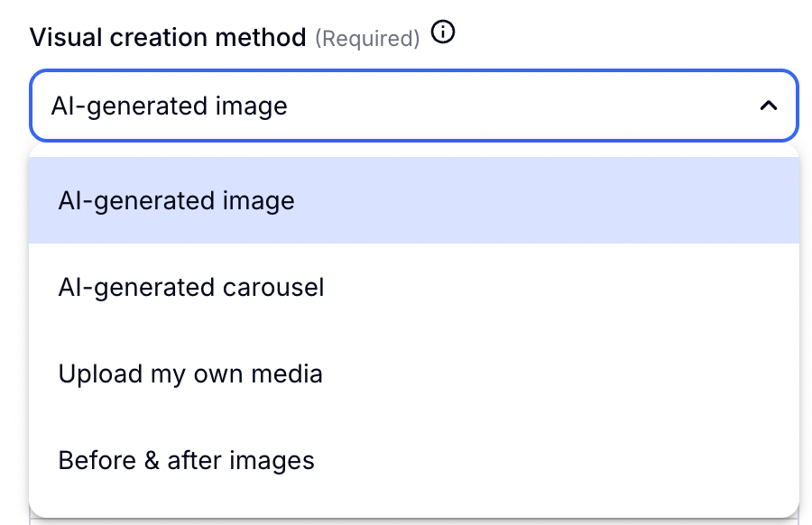Select the AI-generated carousel option
Image resolution: width=812 pixels, height=525 pixels.
coord(190,288)
